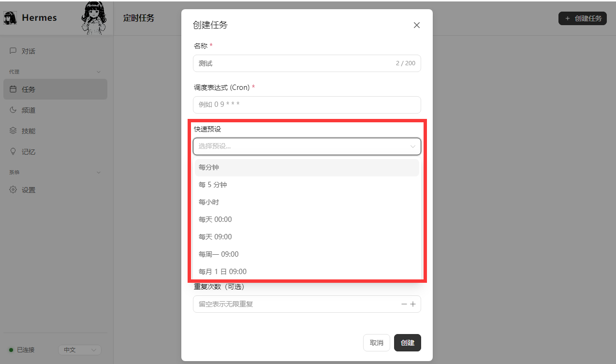616x364 pixels.
Task: Click the Hermes app name text
Action: click(x=39, y=18)
